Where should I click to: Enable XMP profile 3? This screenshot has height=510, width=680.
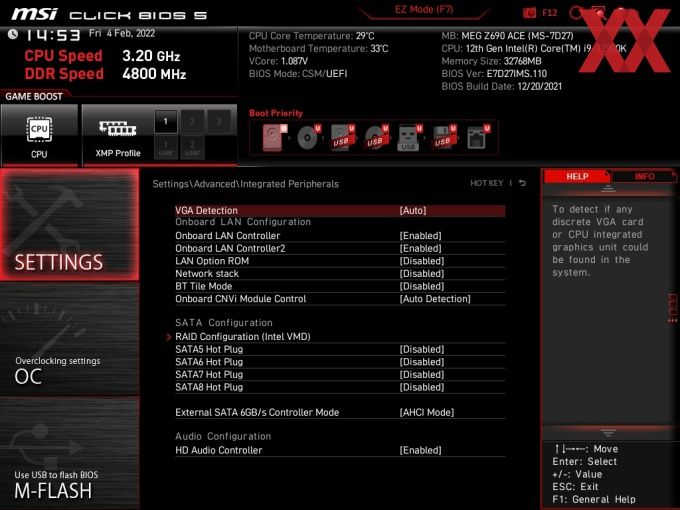(219, 121)
